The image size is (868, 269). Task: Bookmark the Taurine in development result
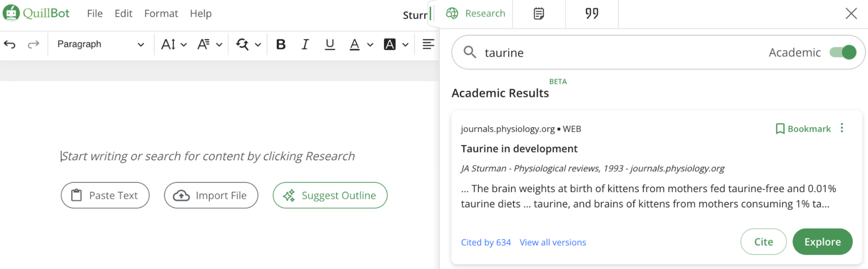pos(803,129)
